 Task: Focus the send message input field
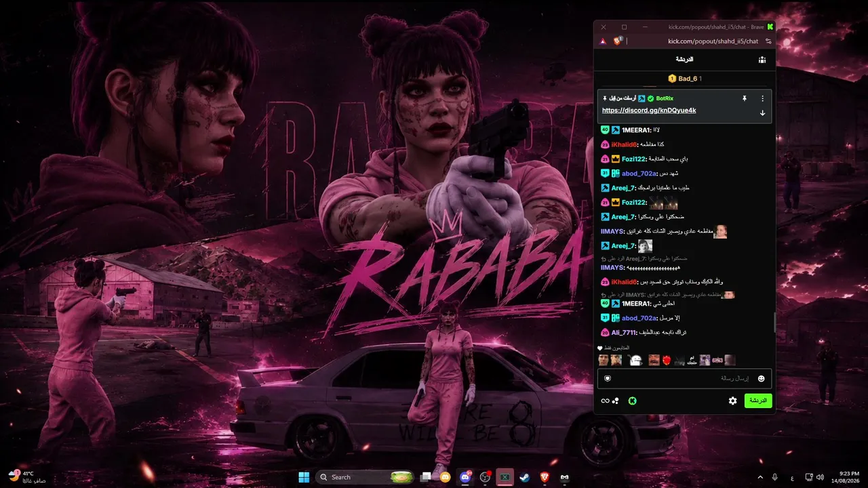coord(684,378)
